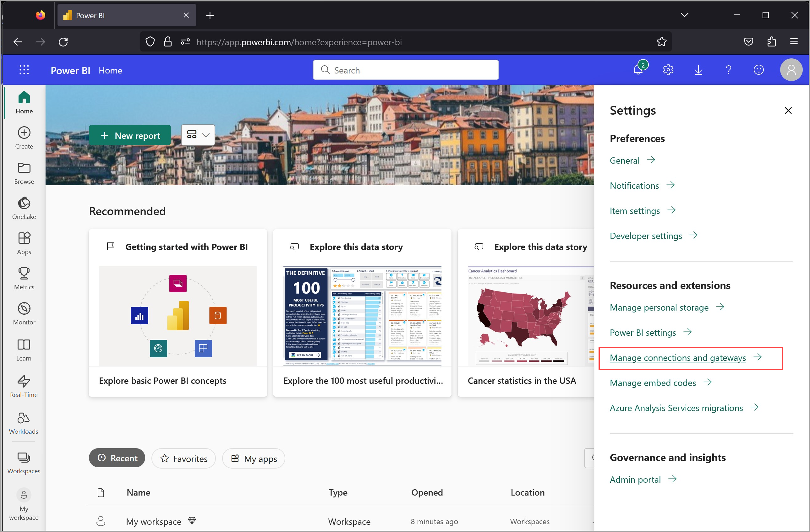Open My workspace row in recent list

[x=340, y=521]
